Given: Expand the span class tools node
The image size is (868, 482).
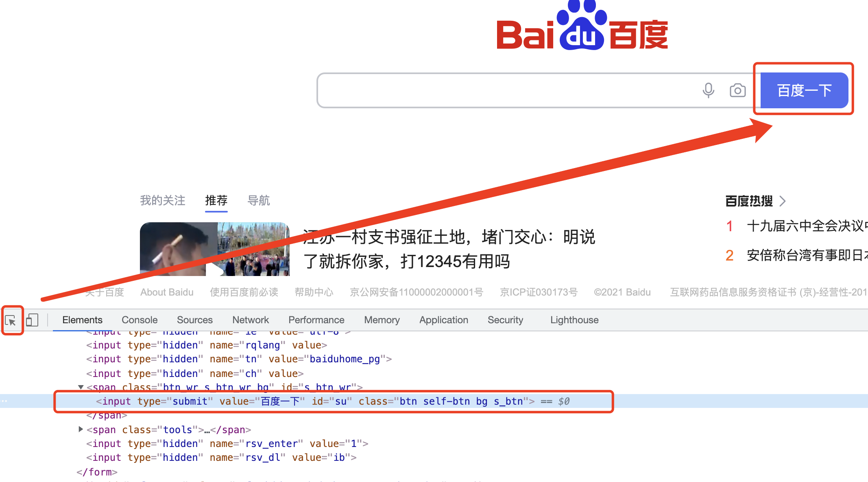Looking at the screenshot, I should (x=81, y=429).
